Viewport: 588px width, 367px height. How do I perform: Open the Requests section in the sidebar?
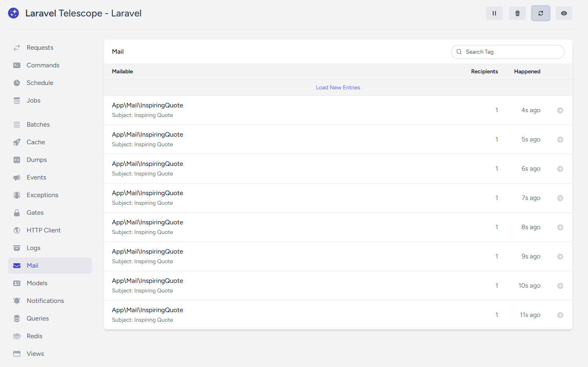click(40, 48)
